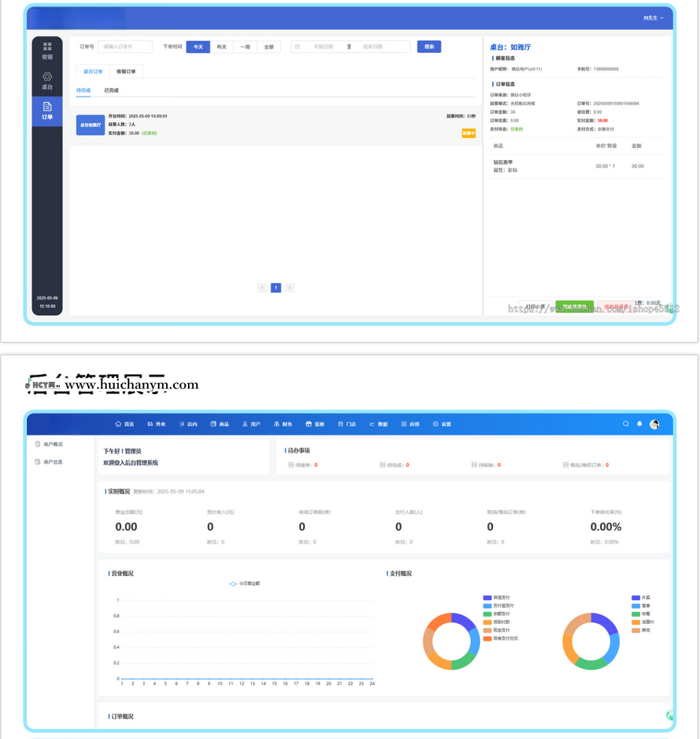Click the search magnifier in admin header
Screen dimensions: 700x739
tap(625, 424)
